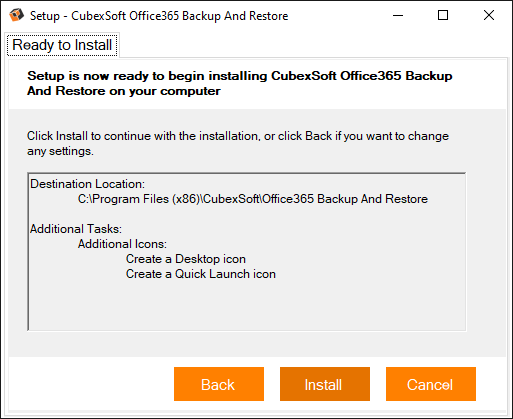Go to previous step with Back button

(219, 384)
